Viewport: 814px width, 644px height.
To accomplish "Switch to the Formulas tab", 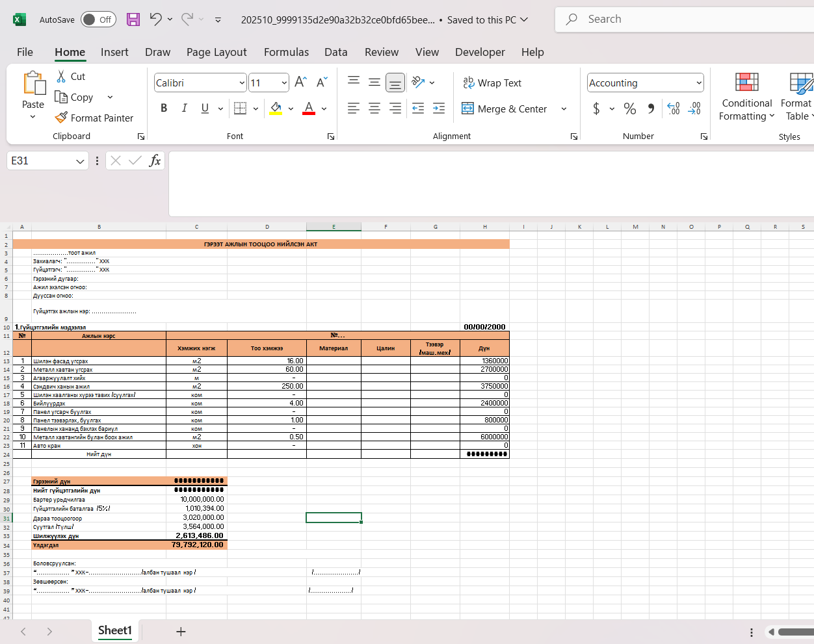I will click(x=286, y=52).
